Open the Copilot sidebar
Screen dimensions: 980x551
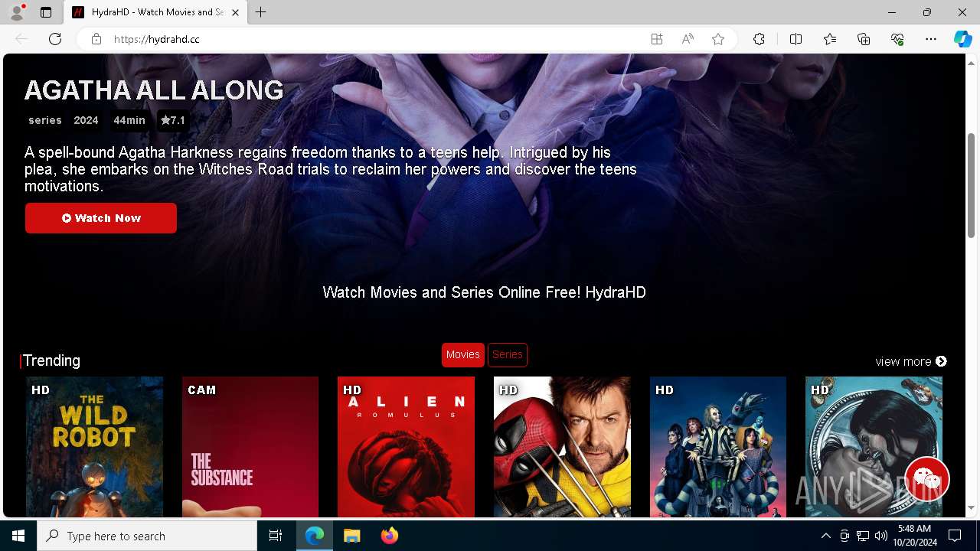tap(963, 39)
